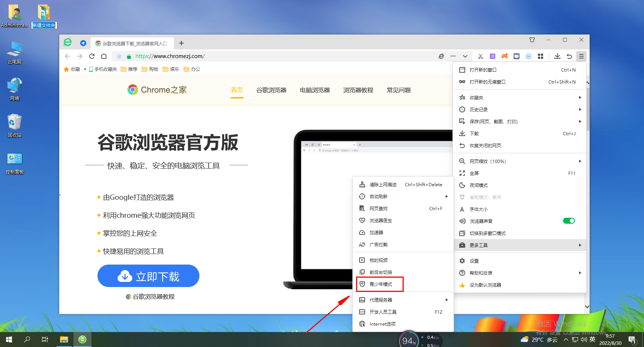Open the extensions grid icon
This screenshot has width=644, height=347.
[x=540, y=56]
